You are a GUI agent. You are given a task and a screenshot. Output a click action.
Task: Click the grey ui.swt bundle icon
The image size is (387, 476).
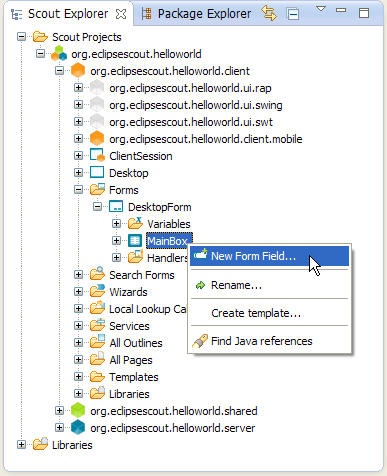(97, 122)
